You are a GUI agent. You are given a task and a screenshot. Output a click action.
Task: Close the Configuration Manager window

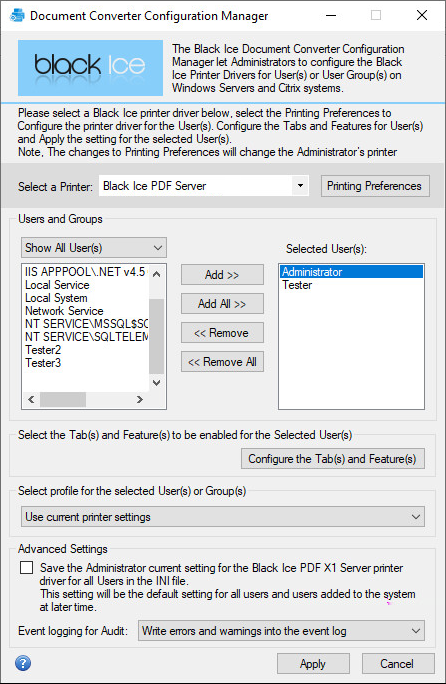click(x=422, y=15)
